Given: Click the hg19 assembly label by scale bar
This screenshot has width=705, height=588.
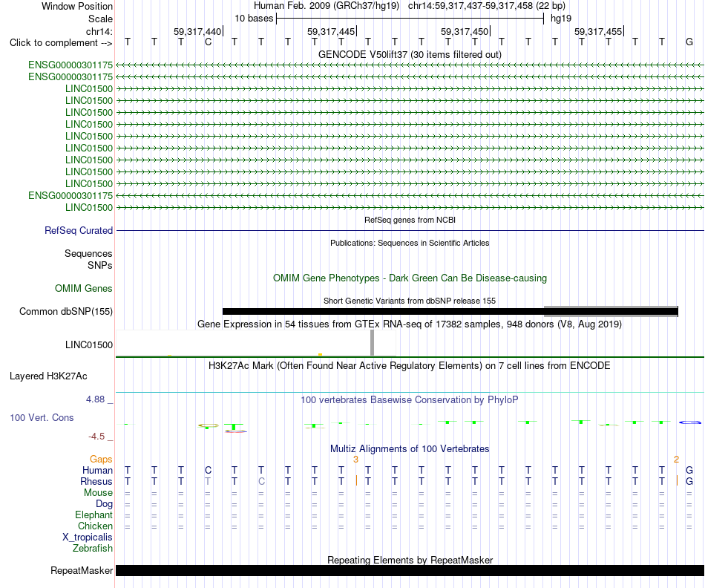Looking at the screenshot, I should click(561, 19).
